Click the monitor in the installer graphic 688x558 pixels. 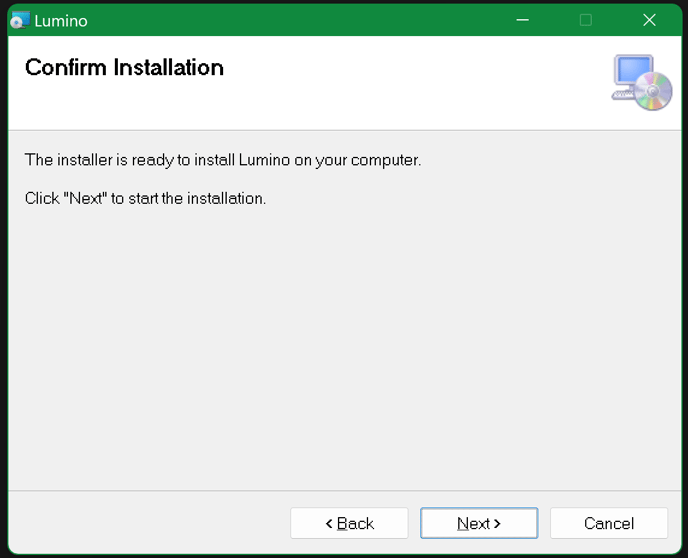[633, 70]
